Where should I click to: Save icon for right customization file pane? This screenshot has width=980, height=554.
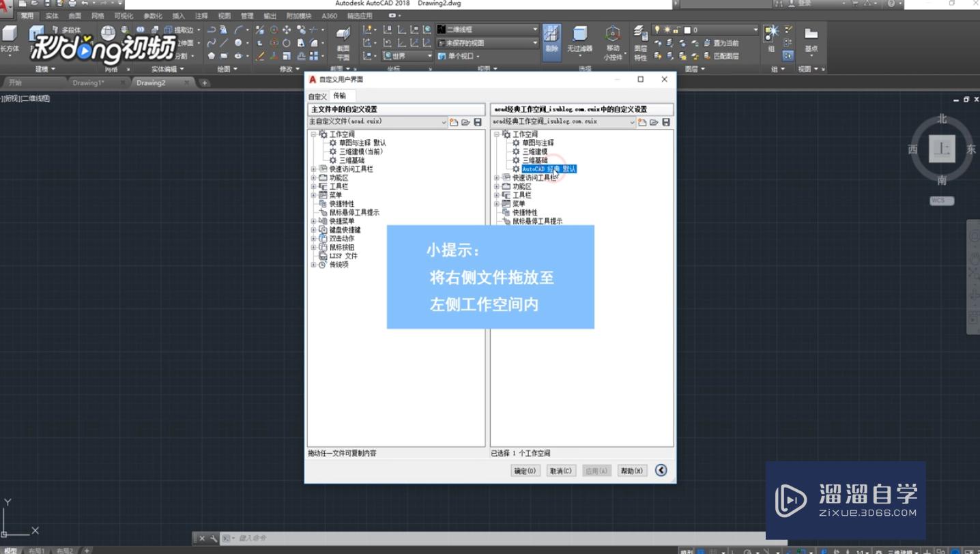[x=666, y=122]
